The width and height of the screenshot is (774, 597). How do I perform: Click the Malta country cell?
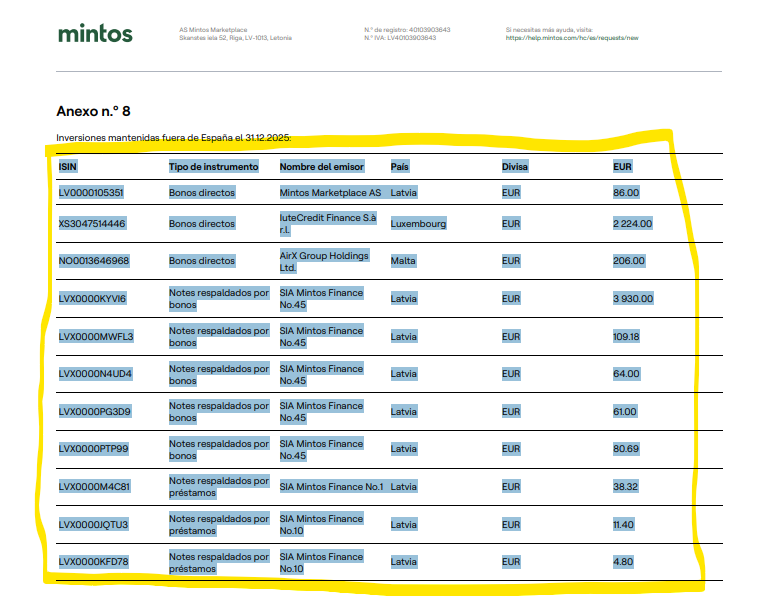(x=402, y=261)
